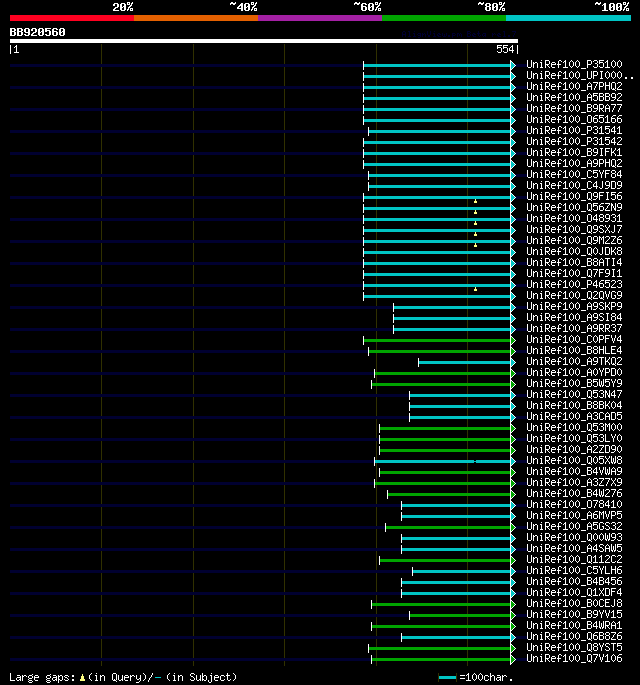Select the UniRef100_A3CAD5 label
The image size is (640, 685).
pos(574,417)
